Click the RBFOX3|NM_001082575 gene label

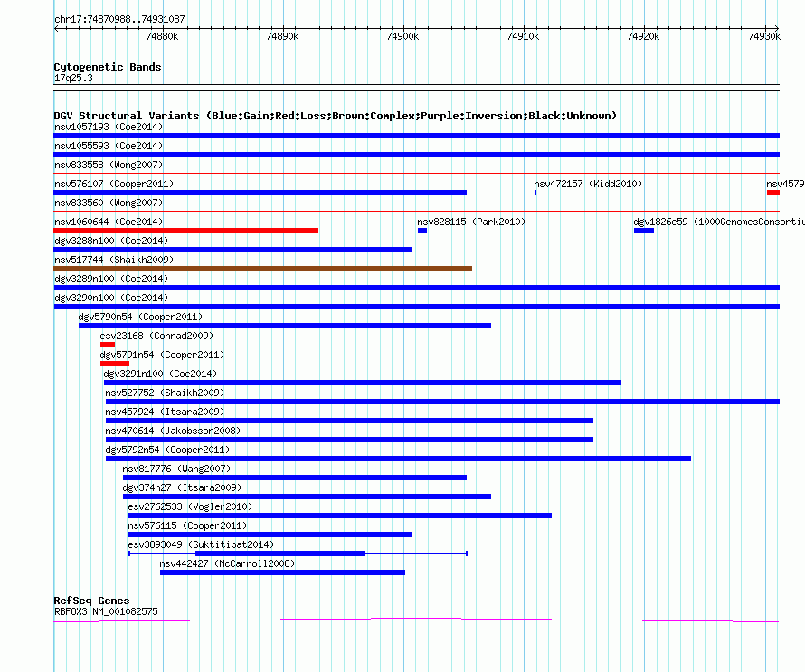coord(106,611)
